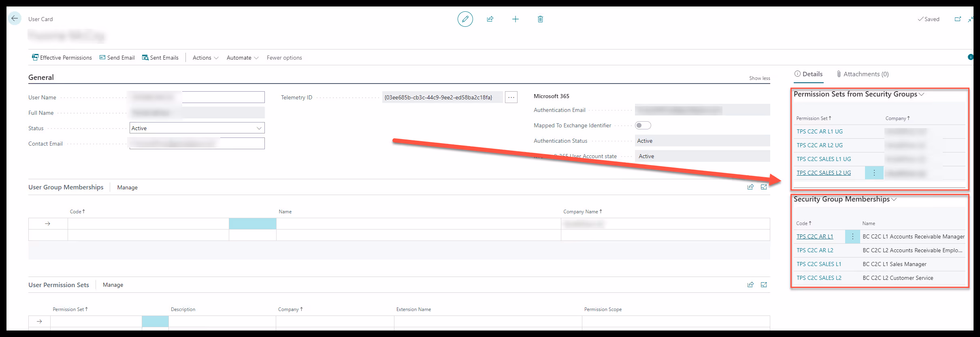The width and height of the screenshot is (980, 337).
Task: Open the TPS C2C SALES L2 code link
Action: coord(819,278)
